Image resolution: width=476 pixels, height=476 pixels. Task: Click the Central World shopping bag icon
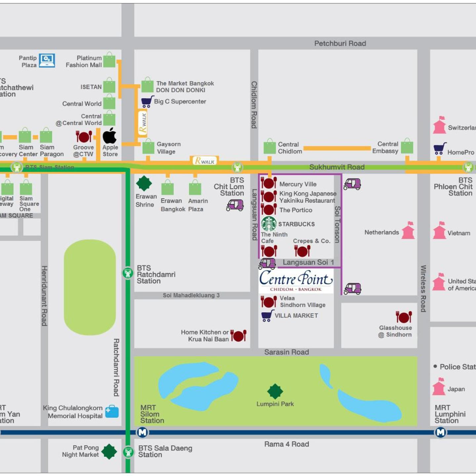click(x=109, y=102)
